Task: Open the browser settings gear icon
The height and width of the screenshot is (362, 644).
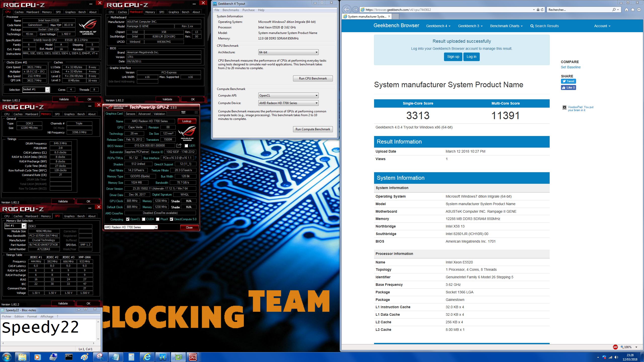Action: pyautogui.click(x=639, y=10)
